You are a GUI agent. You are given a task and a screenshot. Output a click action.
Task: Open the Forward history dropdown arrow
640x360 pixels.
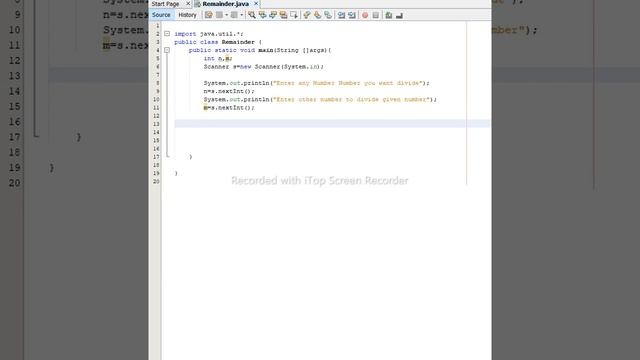pos(242,15)
